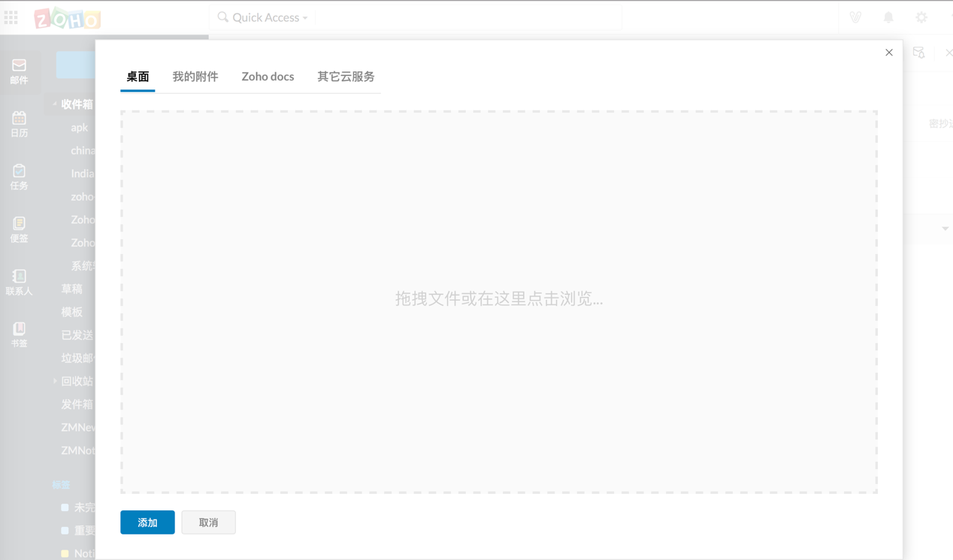
Task: Open Zoho settings gear
Action: tap(921, 17)
